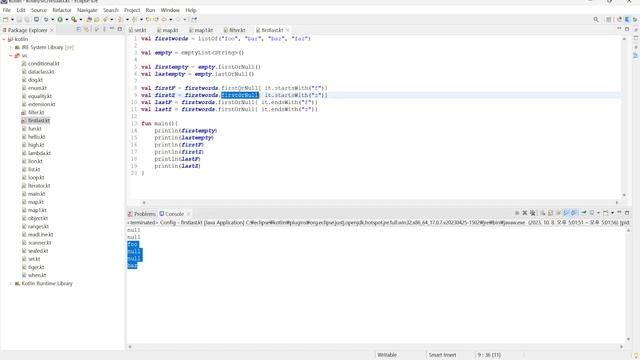
Task: Open the Run button dropdown arrow
Action: (x=67, y=20)
